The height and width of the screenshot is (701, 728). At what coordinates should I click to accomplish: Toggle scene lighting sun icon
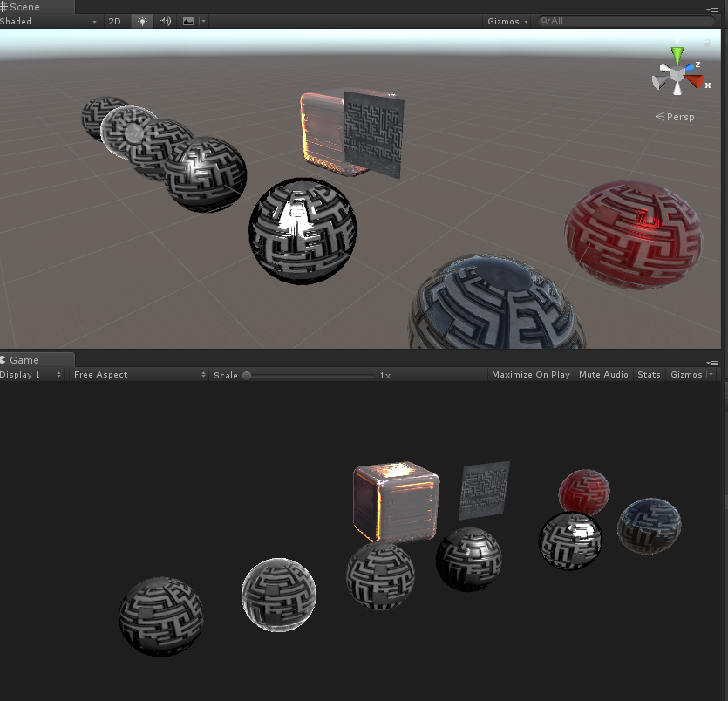tap(142, 21)
